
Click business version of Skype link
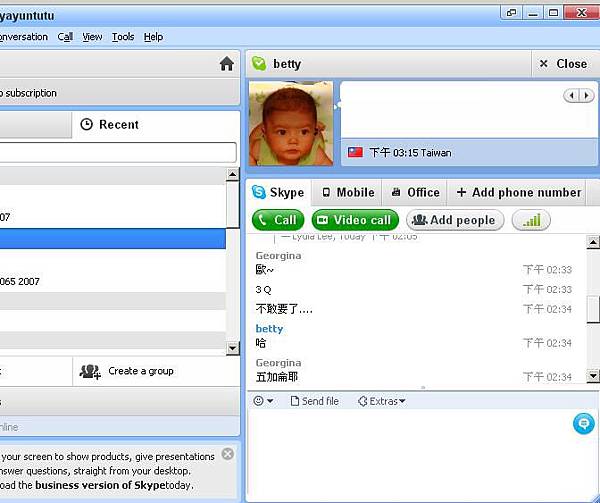(x=100, y=485)
